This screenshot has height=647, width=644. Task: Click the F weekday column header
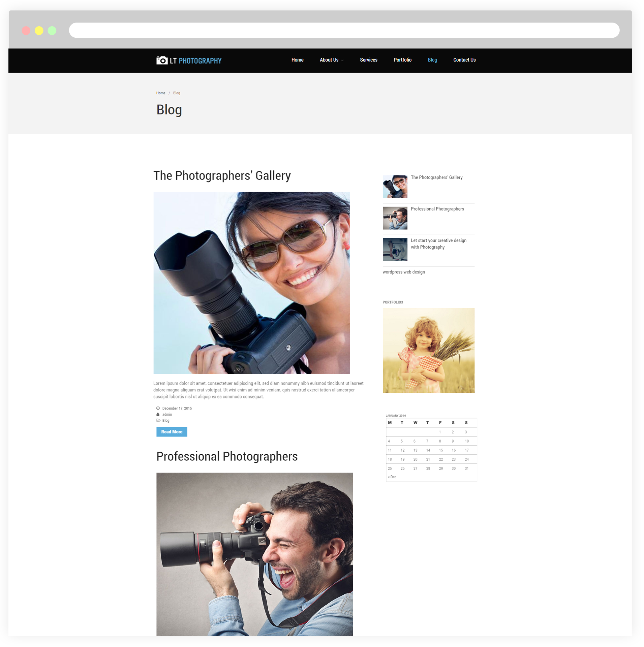(x=440, y=422)
